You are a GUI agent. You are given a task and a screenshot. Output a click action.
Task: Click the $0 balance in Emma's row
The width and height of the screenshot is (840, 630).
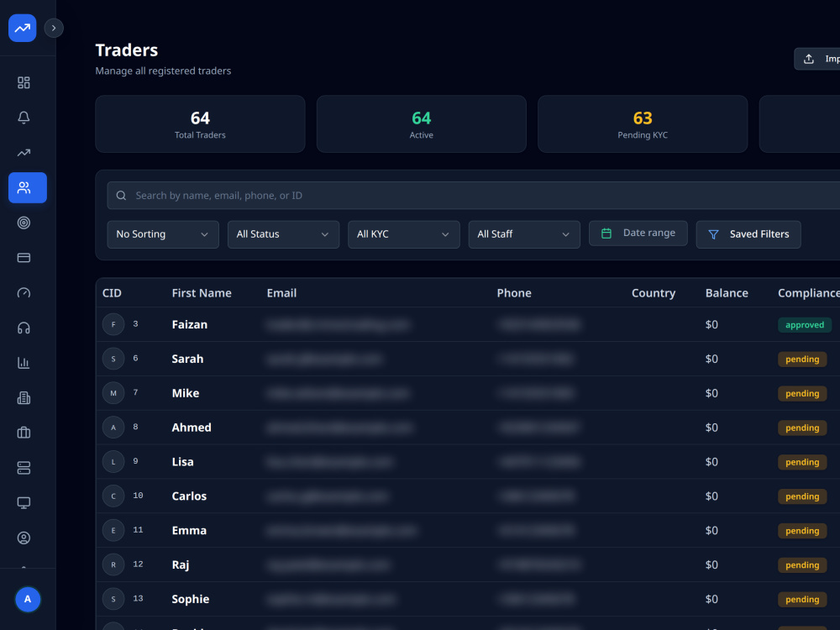711,530
